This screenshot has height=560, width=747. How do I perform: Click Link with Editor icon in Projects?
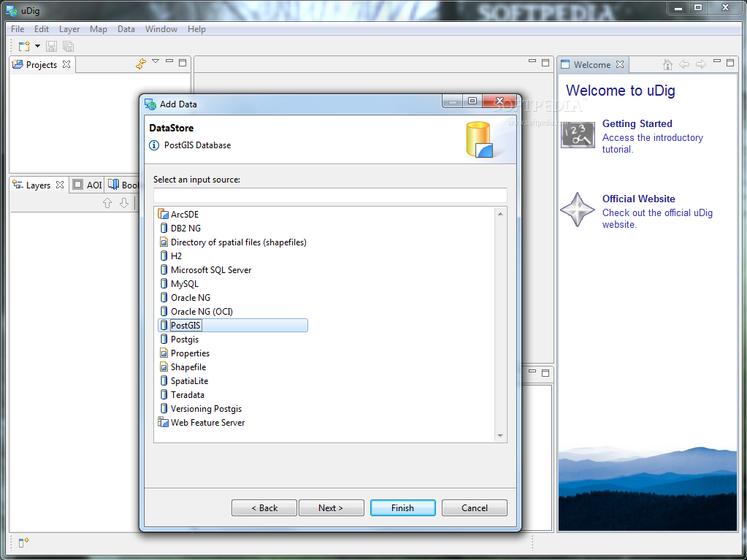pyautogui.click(x=141, y=64)
